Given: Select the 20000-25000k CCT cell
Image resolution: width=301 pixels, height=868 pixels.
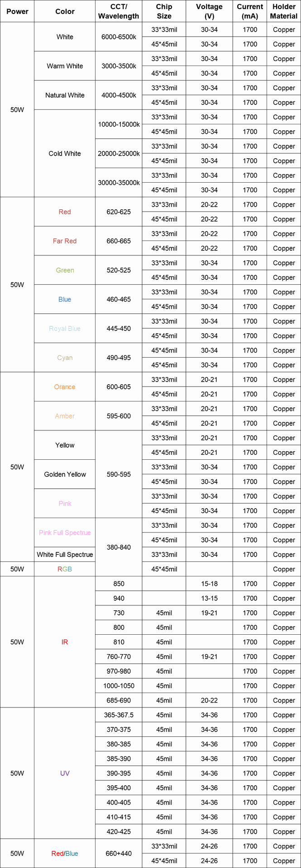Looking at the screenshot, I should (119, 153).
